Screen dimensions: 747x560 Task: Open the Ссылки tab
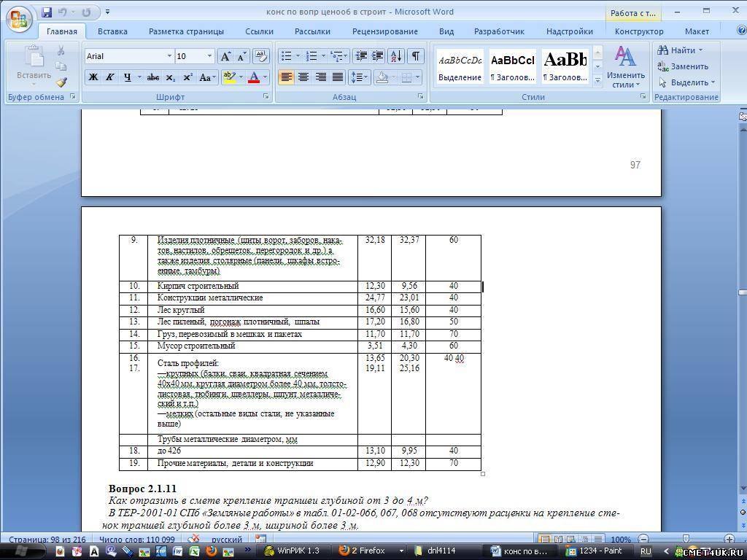coord(259,31)
